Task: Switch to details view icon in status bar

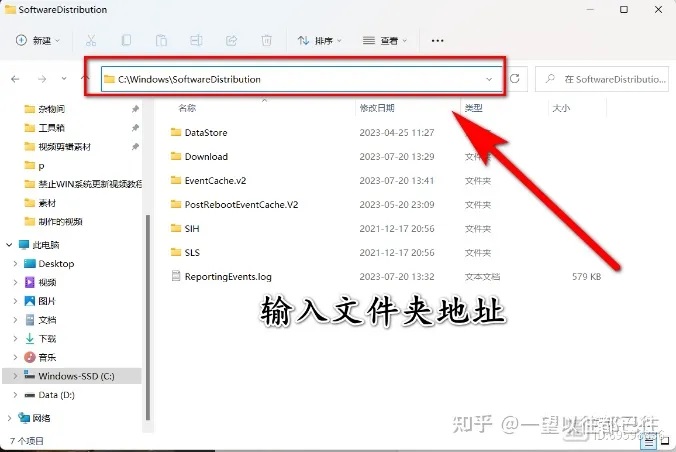Action: click(x=650, y=442)
